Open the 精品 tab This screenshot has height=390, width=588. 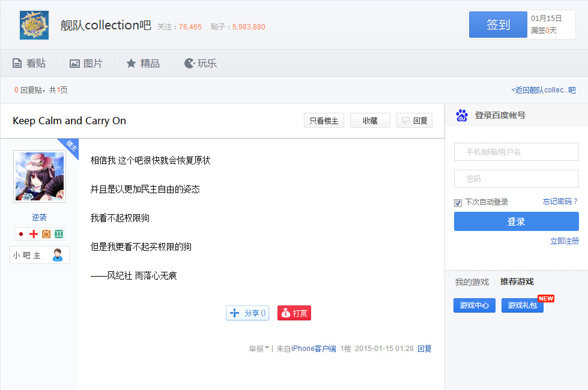(x=143, y=63)
